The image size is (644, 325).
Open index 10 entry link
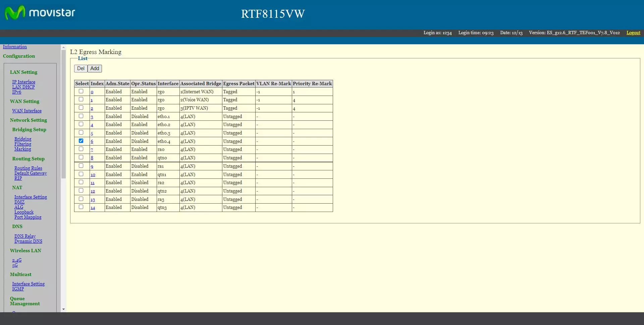93,175
